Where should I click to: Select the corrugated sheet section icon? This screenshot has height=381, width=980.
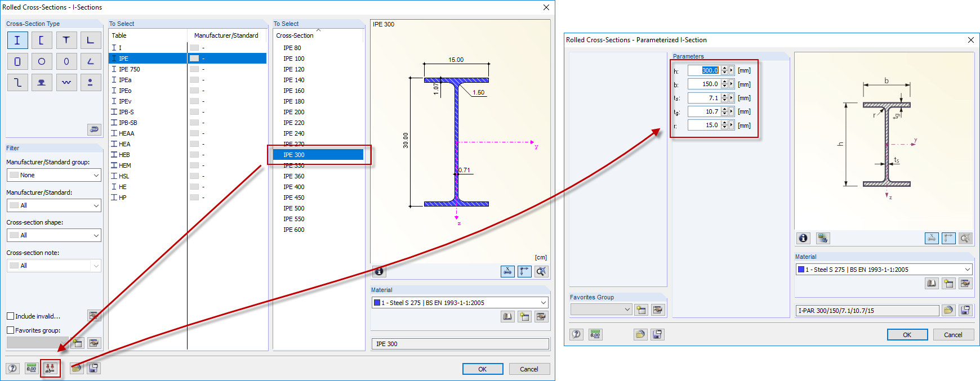[66, 83]
